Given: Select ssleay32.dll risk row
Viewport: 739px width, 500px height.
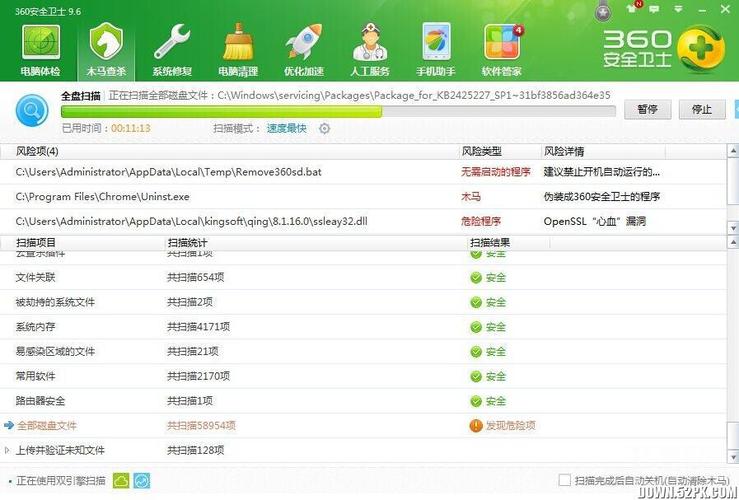Looking at the screenshot, I should (x=363, y=221).
